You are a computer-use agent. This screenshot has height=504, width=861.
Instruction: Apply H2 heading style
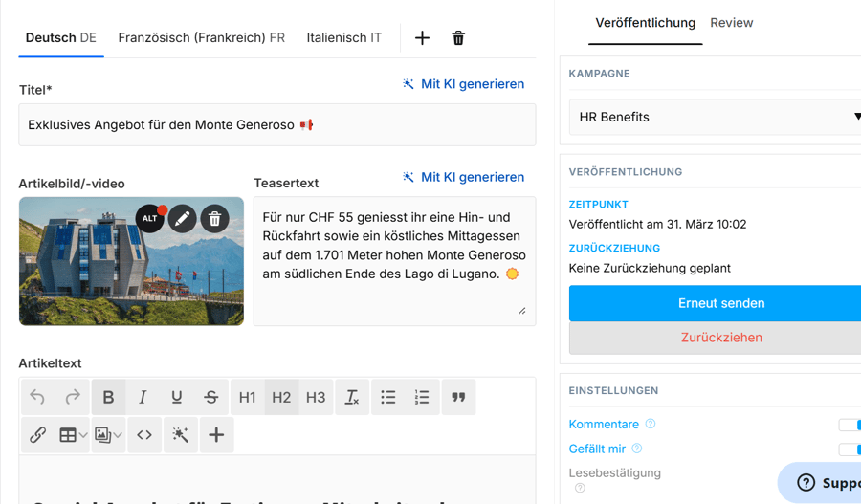click(281, 397)
